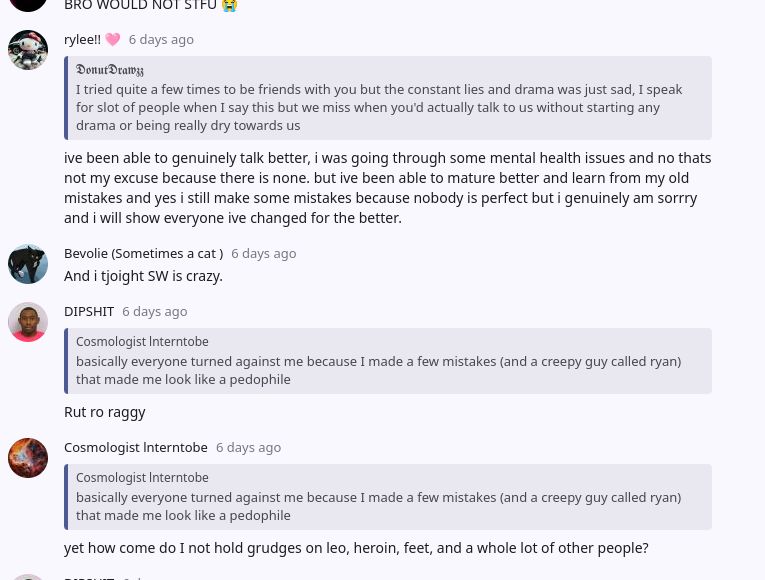
Task: Click the Bevolie (Sometimes a cat) username
Action: pyautogui.click(x=143, y=254)
